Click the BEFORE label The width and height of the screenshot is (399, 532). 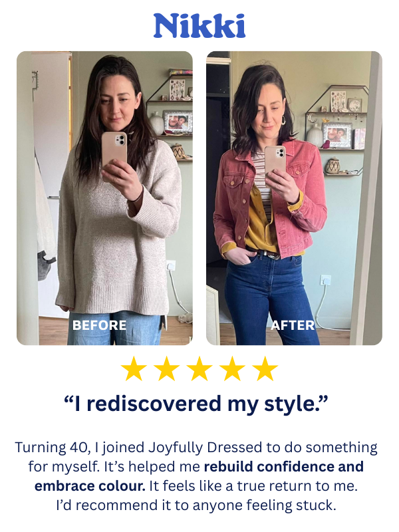click(x=99, y=325)
